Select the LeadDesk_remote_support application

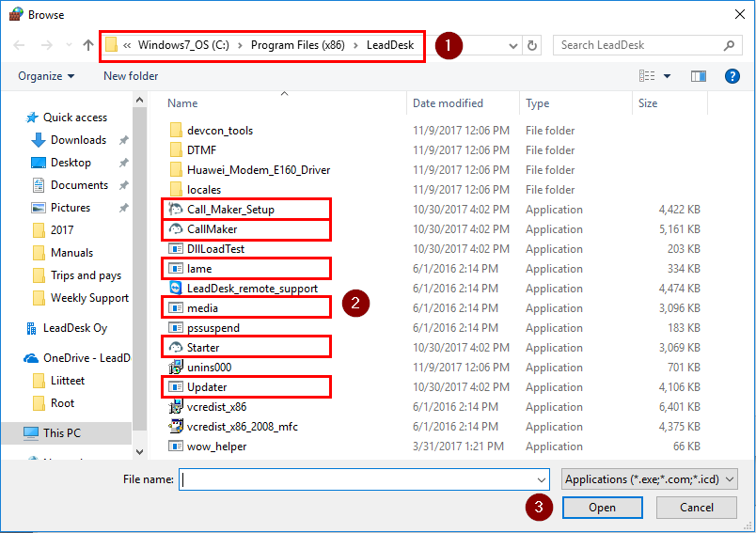pyautogui.click(x=243, y=289)
